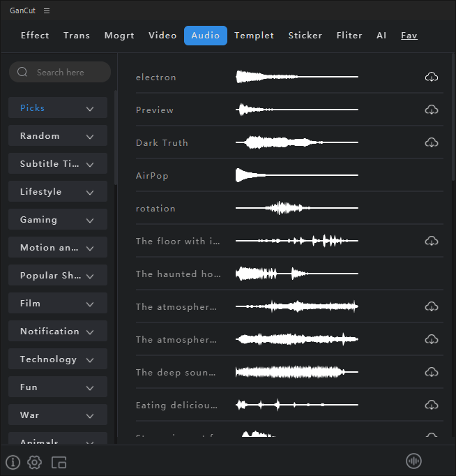Select the Notification category label
This screenshot has width=456, height=476.
(50, 332)
